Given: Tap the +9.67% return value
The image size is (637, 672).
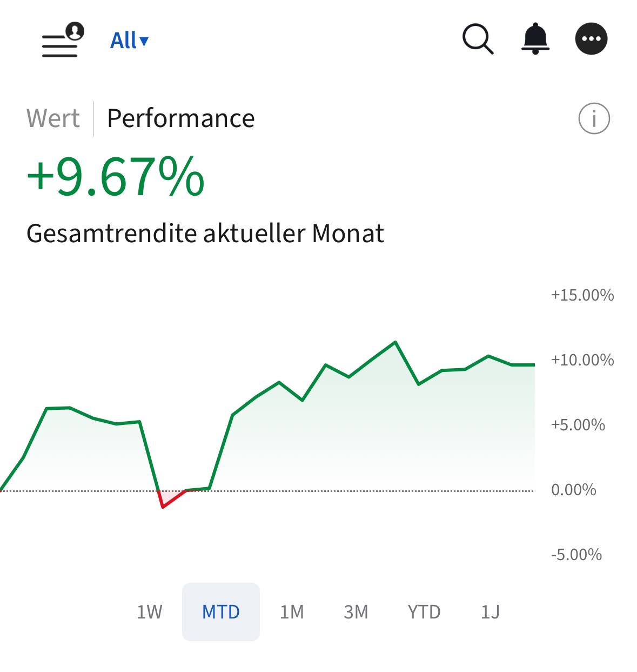Looking at the screenshot, I should click(116, 177).
